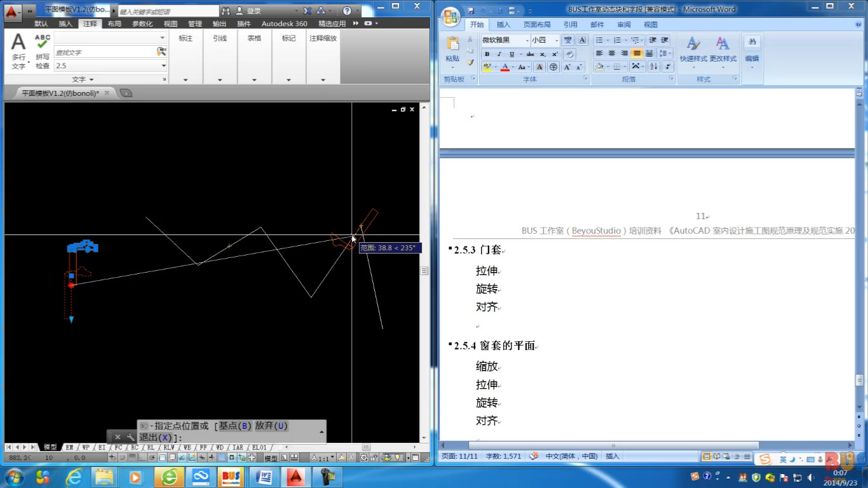The width and height of the screenshot is (868, 488).
Task: Toggle bold formatting in Word
Action: pyautogui.click(x=487, y=54)
